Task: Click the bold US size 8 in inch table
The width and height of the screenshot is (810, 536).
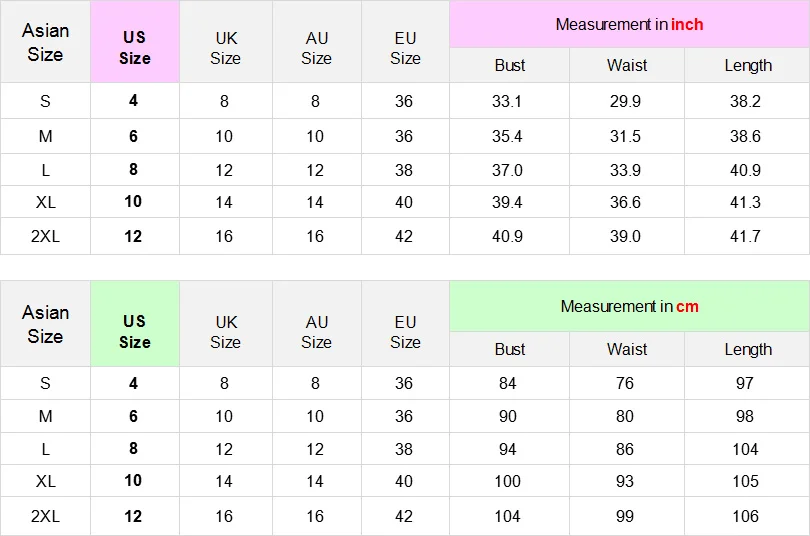Action: tap(133, 169)
